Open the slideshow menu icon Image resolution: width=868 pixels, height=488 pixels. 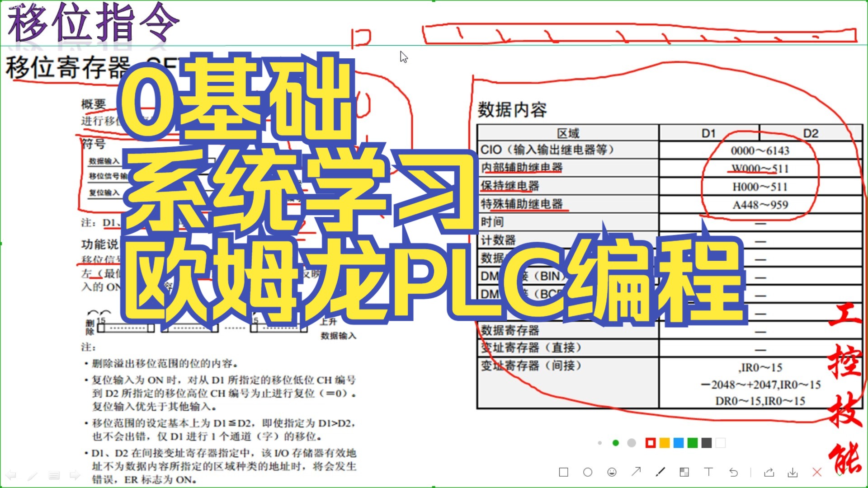(x=54, y=475)
